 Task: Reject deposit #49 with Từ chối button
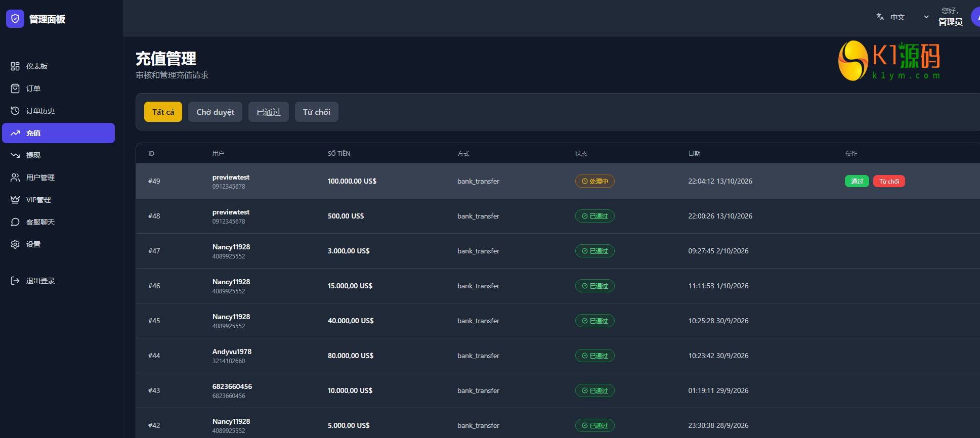pyautogui.click(x=889, y=181)
